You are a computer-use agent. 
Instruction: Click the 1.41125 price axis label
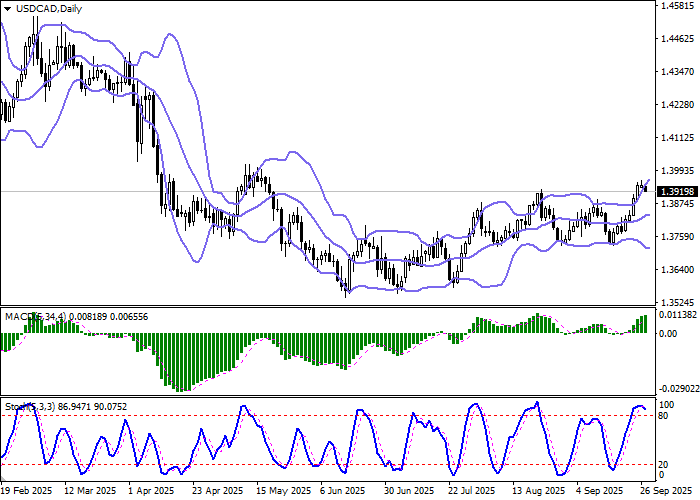pyautogui.click(x=677, y=138)
